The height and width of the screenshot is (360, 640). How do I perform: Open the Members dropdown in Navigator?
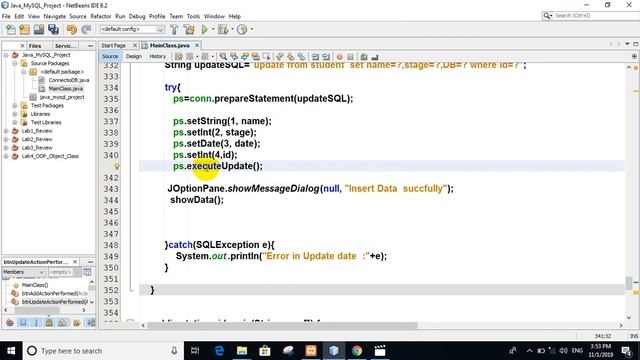[x=24, y=272]
